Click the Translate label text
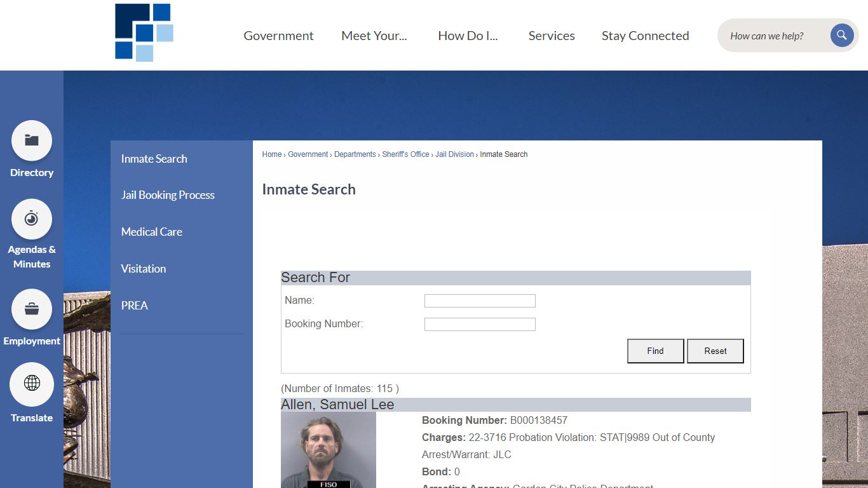Image resolution: width=868 pixels, height=488 pixels. pos(32,417)
